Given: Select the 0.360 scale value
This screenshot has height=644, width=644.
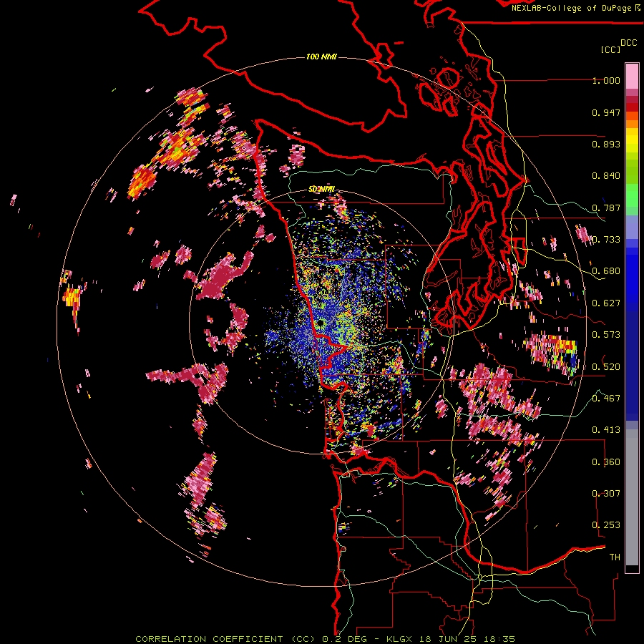Looking at the screenshot, I should coord(606,462).
